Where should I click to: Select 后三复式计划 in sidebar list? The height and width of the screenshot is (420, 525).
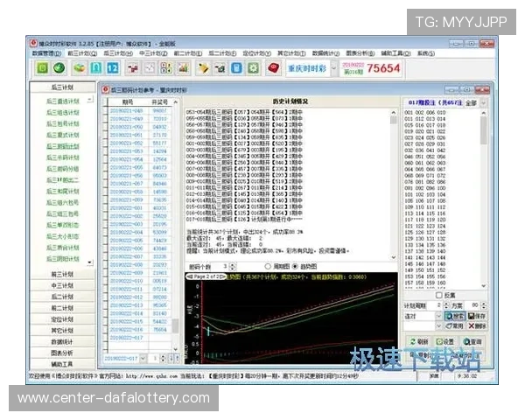tap(63, 135)
